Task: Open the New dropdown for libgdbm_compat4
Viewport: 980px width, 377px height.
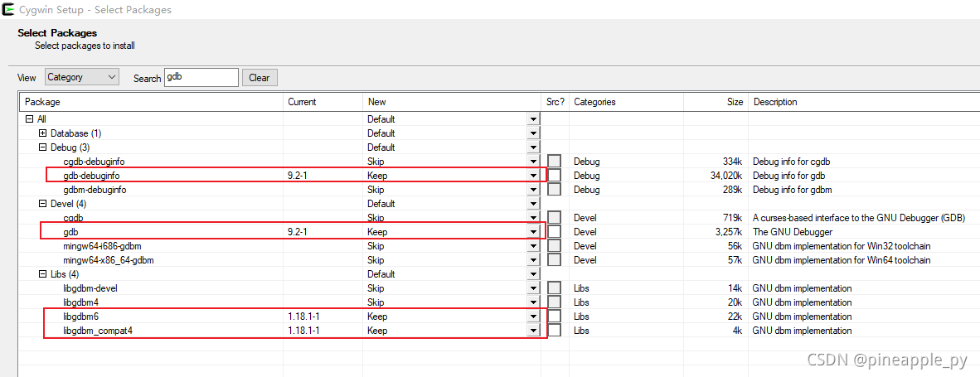Action: (533, 331)
